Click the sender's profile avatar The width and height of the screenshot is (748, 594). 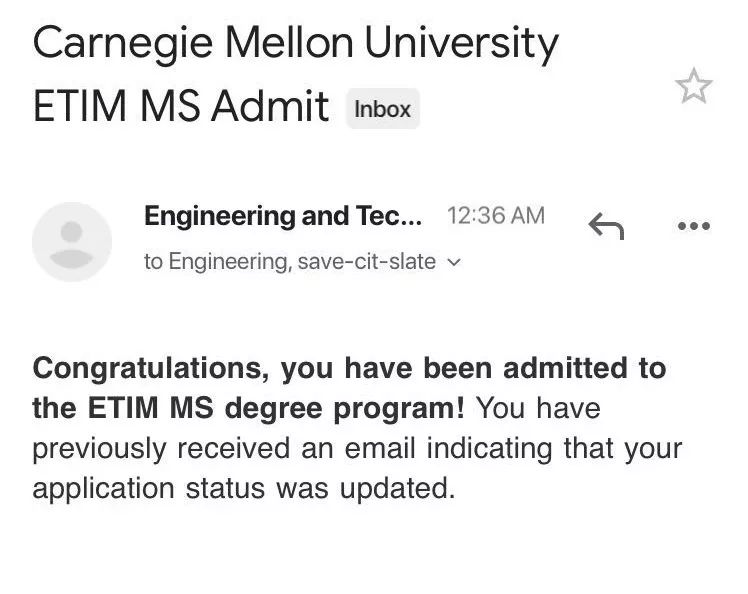click(72, 242)
